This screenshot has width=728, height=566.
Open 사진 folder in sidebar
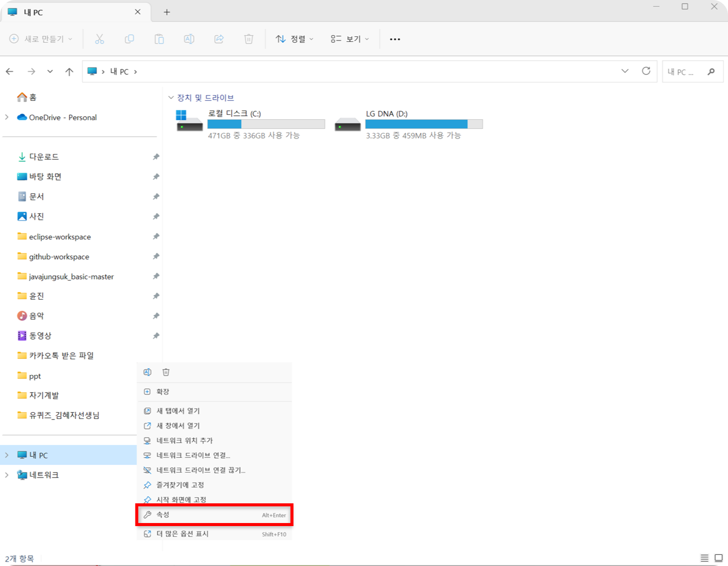31,216
